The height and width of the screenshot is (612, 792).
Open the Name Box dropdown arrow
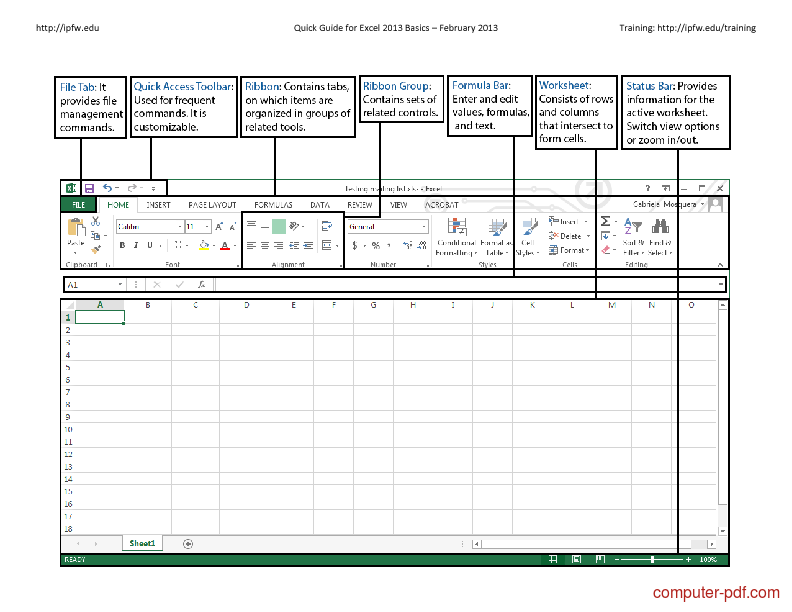[x=120, y=284]
